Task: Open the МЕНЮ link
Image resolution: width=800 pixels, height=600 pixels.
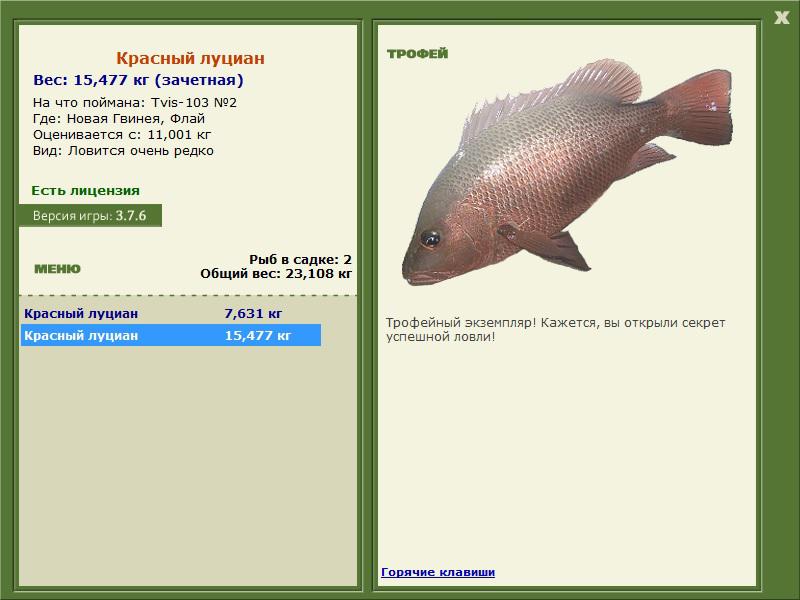Action: coord(57,269)
